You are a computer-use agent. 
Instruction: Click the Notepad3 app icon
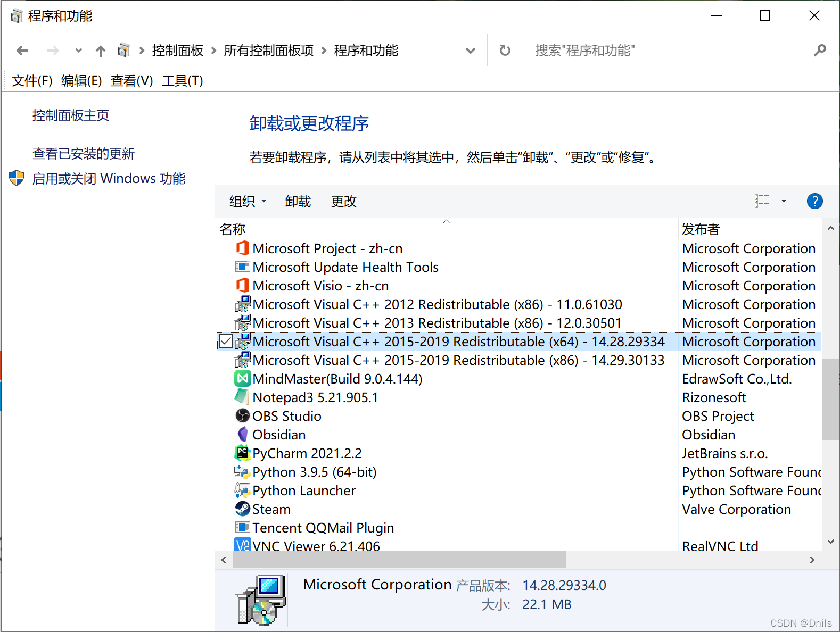click(x=242, y=397)
